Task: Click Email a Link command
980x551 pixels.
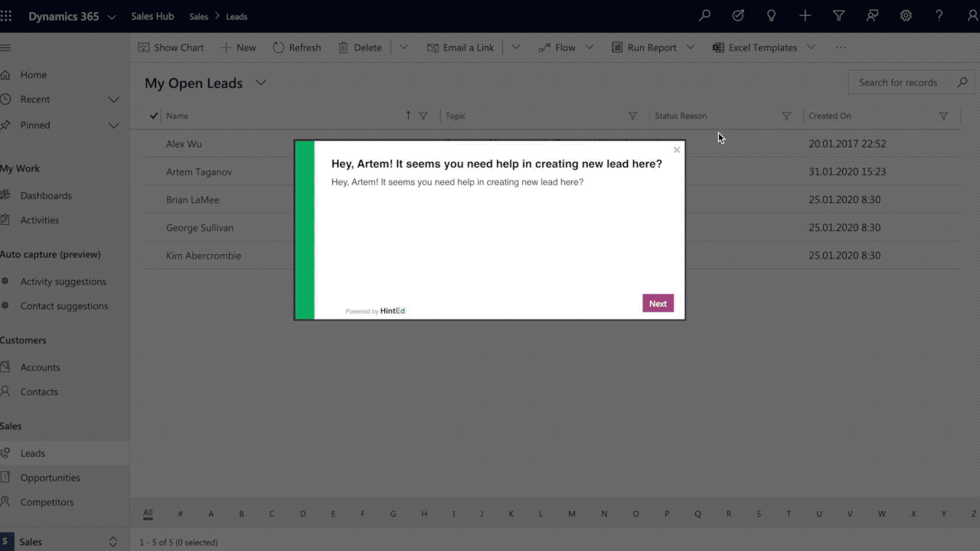Action: click(460, 47)
